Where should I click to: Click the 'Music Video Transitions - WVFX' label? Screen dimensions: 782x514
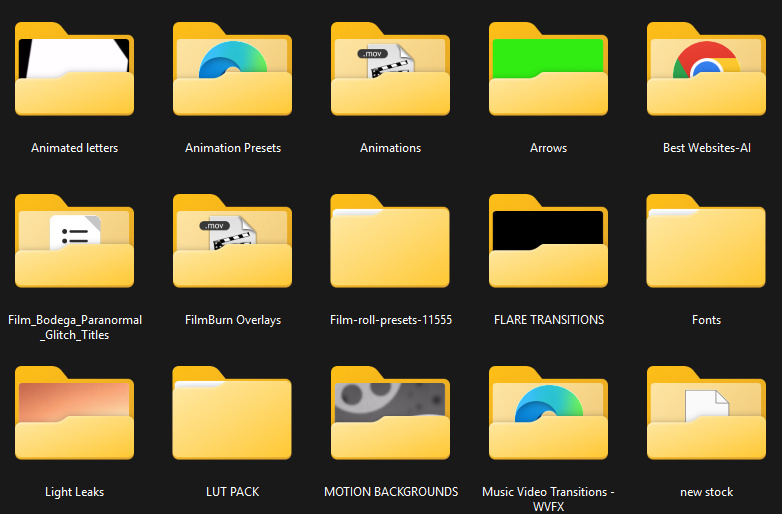click(548, 499)
